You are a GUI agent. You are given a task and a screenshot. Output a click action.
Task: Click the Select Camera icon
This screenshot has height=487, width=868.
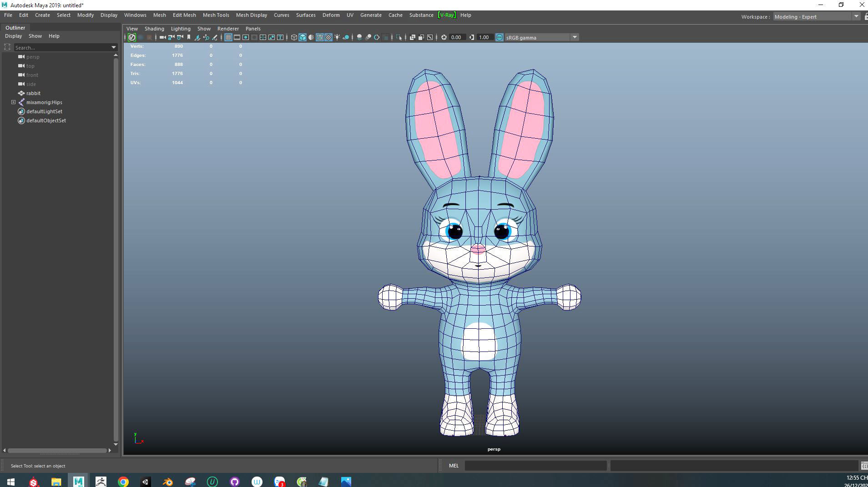tap(162, 37)
